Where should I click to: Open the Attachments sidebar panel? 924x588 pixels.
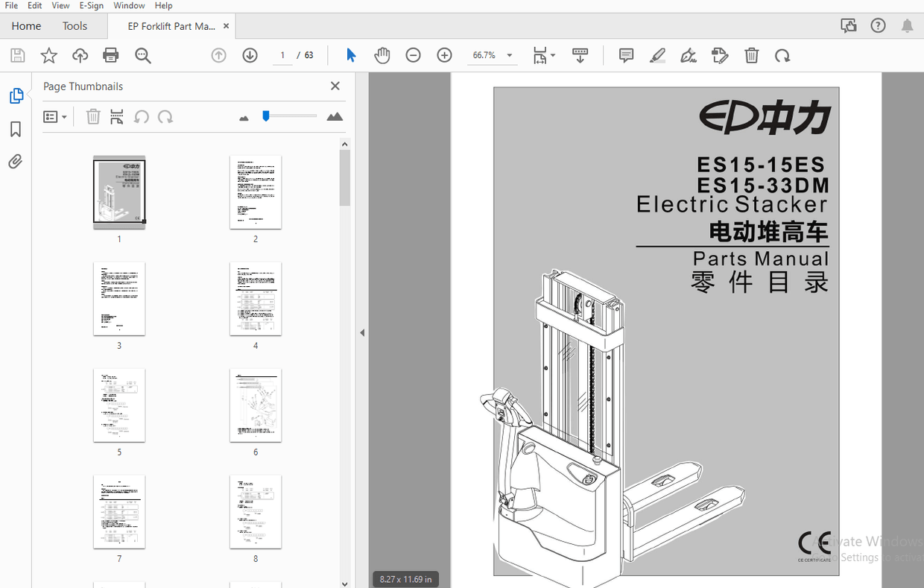pyautogui.click(x=16, y=161)
